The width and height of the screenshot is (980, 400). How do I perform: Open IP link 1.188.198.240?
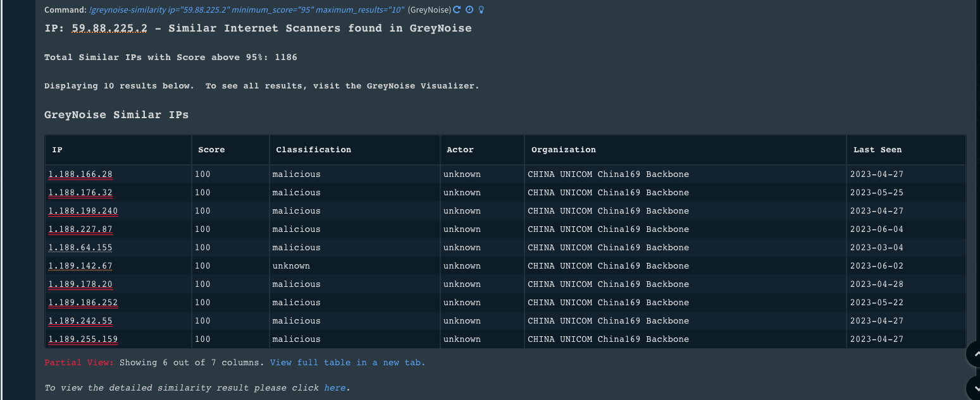pyautogui.click(x=83, y=211)
